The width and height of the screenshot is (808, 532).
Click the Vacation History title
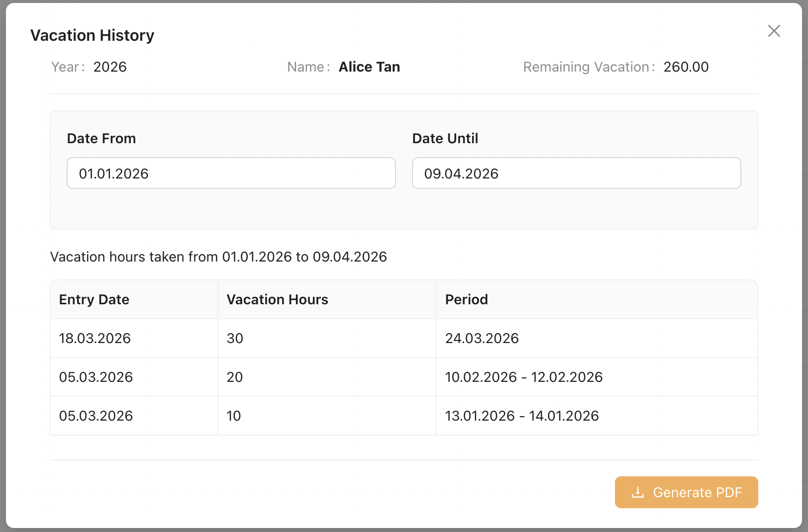pos(93,35)
